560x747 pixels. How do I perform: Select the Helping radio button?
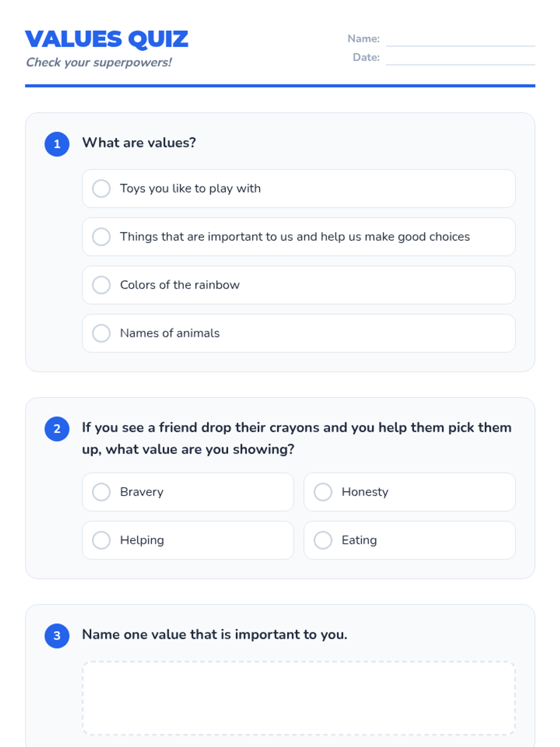pos(101,540)
